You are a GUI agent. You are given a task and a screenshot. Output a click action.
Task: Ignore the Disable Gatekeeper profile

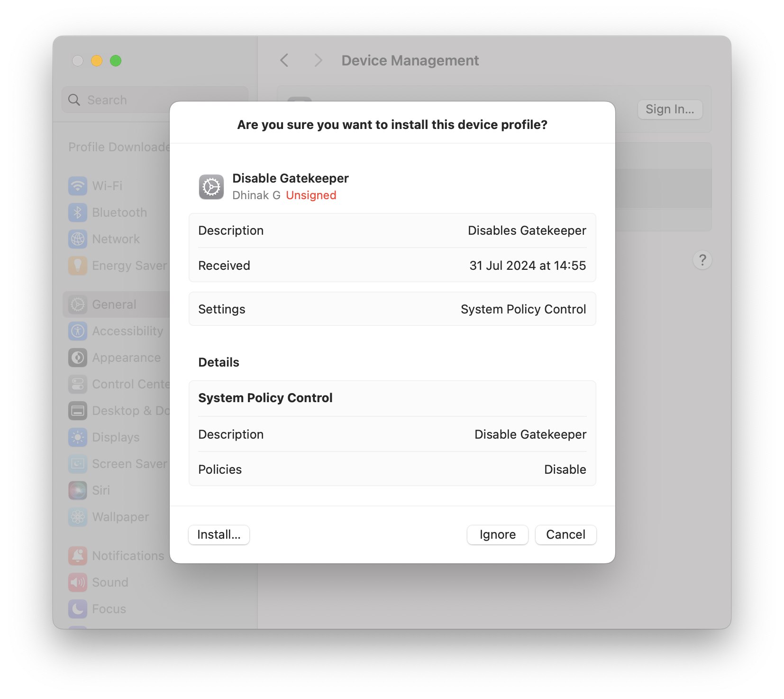497,534
